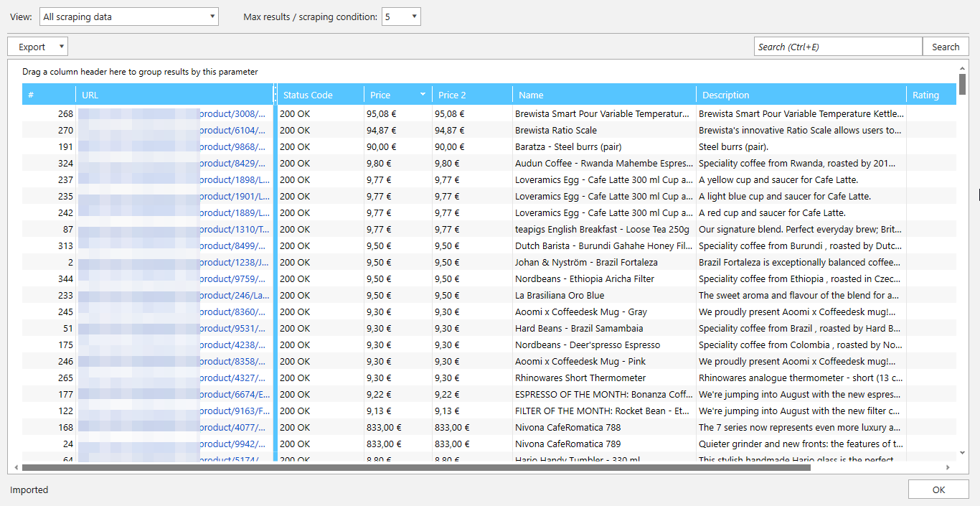Select the Nivona CafeRomatica 789 cell
Screen dimensions: 980x506
(x=604, y=444)
